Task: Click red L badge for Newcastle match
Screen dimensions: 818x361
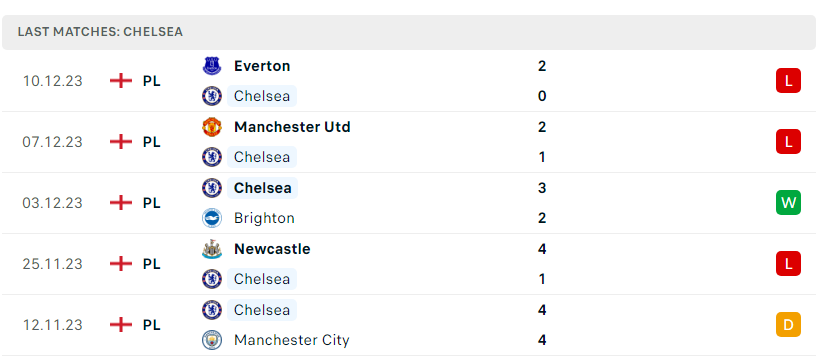Action: (x=788, y=264)
